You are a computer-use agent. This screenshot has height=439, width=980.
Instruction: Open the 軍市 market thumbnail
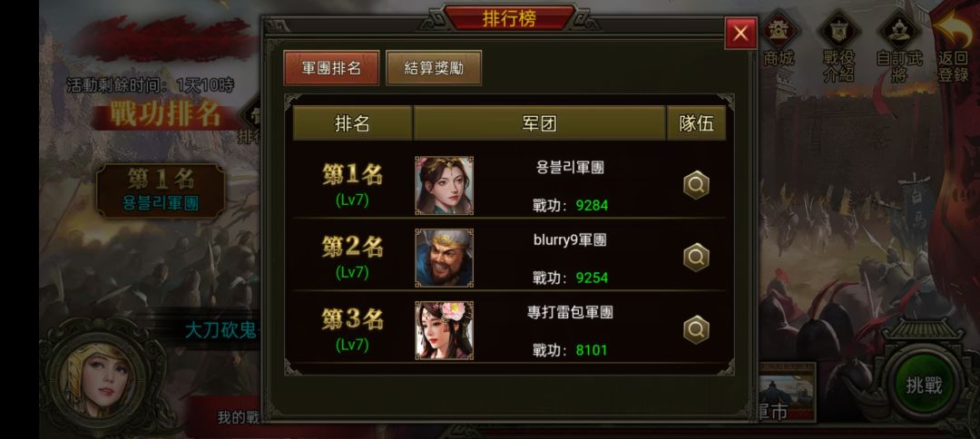click(788, 392)
